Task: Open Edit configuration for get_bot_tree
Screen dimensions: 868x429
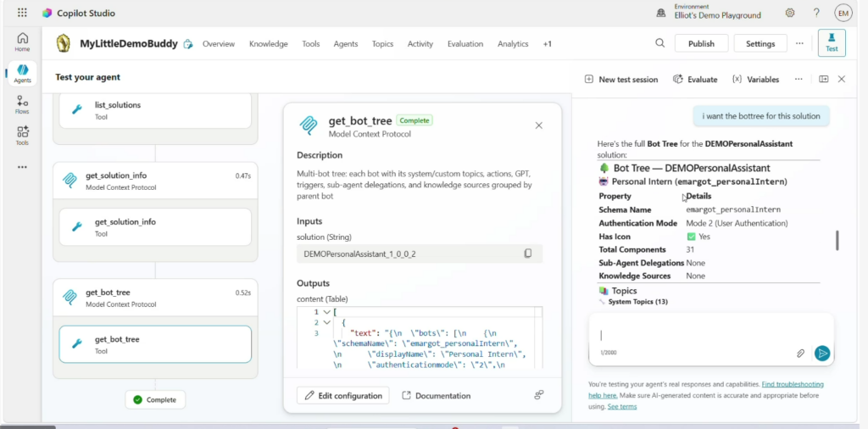Action: click(x=343, y=395)
